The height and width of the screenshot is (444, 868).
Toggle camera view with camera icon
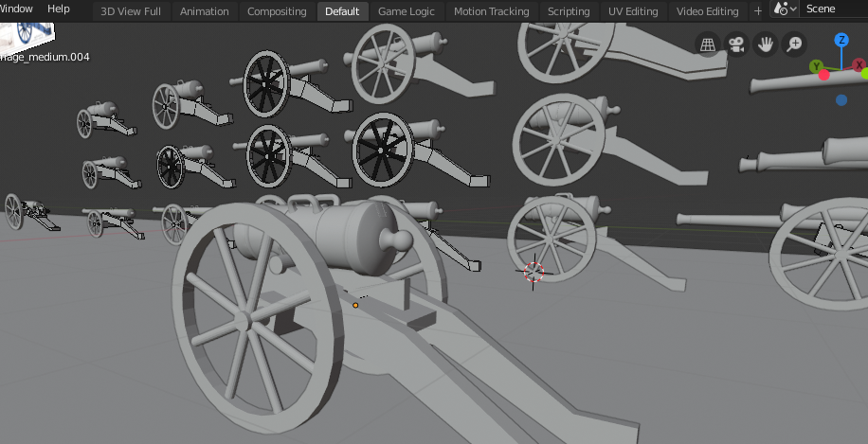[735, 44]
